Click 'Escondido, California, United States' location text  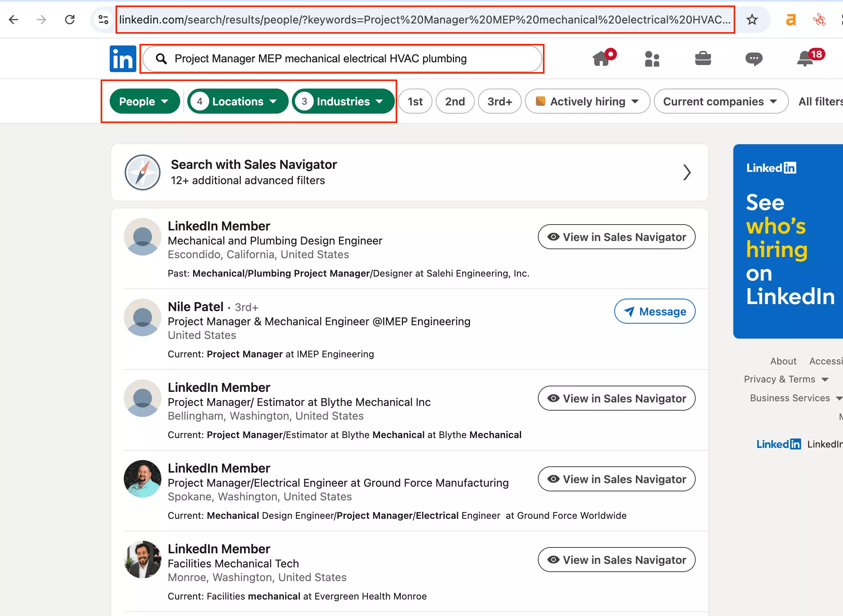[x=258, y=254]
